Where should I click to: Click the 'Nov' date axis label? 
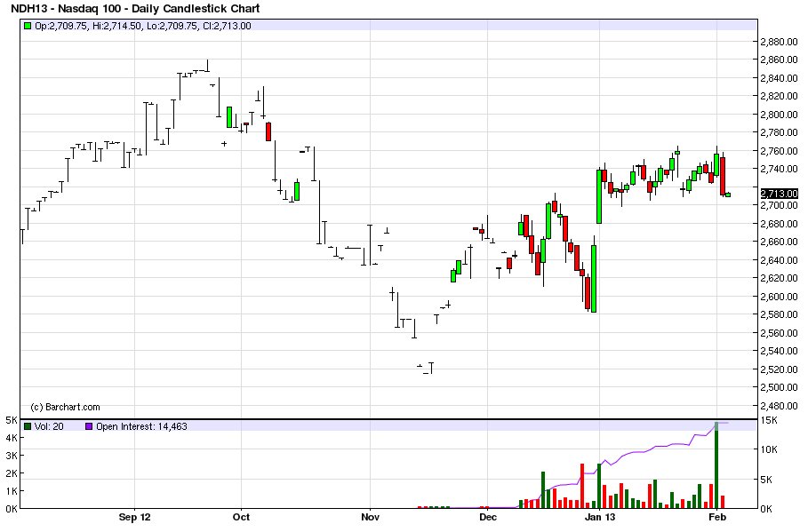point(370,517)
